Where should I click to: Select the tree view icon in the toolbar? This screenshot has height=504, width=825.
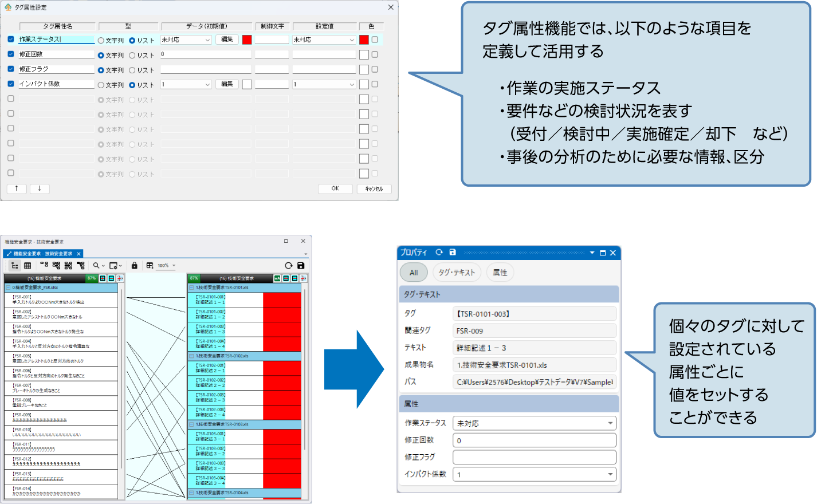[15, 266]
